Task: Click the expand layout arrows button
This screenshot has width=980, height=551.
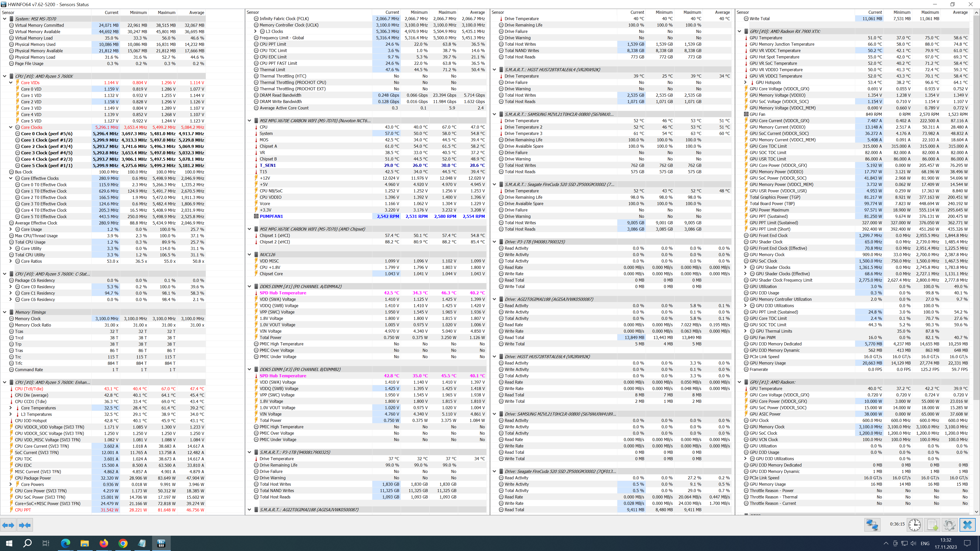Action: (x=8, y=525)
